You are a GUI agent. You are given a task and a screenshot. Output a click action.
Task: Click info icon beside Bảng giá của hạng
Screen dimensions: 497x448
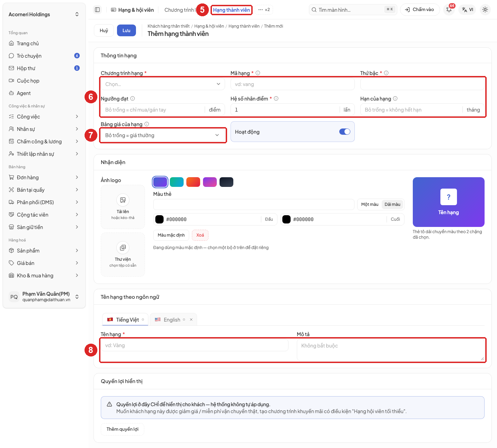point(147,124)
